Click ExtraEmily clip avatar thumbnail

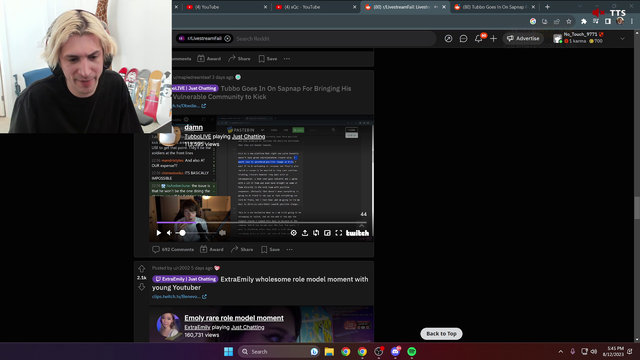click(x=169, y=325)
